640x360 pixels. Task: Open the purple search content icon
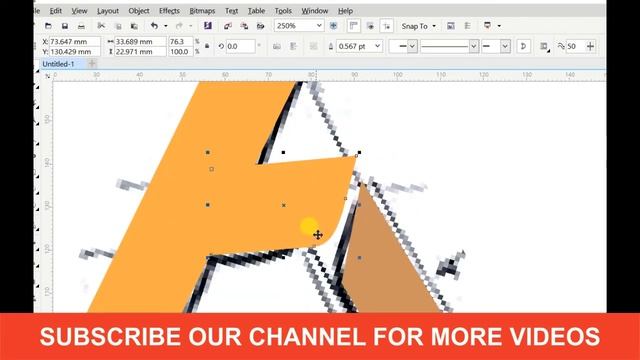coord(208,26)
